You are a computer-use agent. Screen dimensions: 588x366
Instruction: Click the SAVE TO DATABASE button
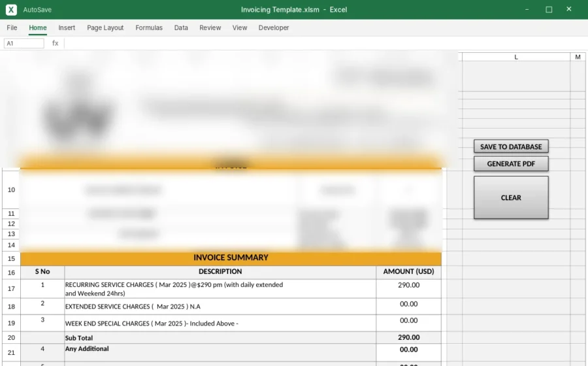(511, 146)
